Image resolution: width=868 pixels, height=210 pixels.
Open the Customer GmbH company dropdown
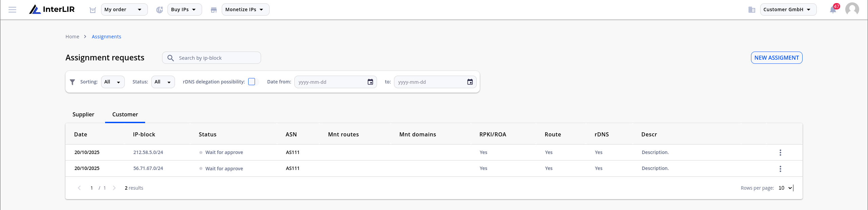788,9
